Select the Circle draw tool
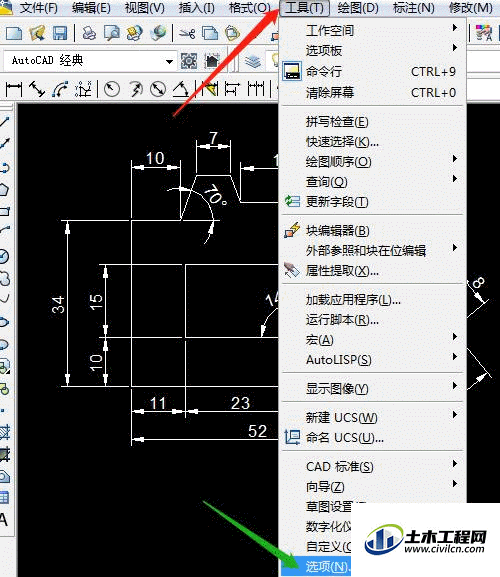Screen dimensions: 500x577 pos(4,256)
